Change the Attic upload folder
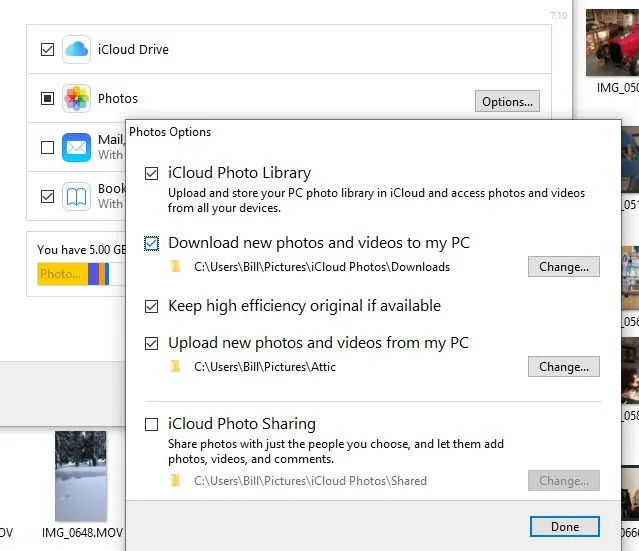Image resolution: width=639 pixels, height=551 pixels. [564, 366]
